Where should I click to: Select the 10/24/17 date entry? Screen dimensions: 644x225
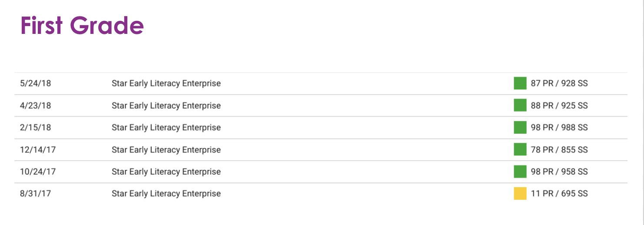coord(37,172)
